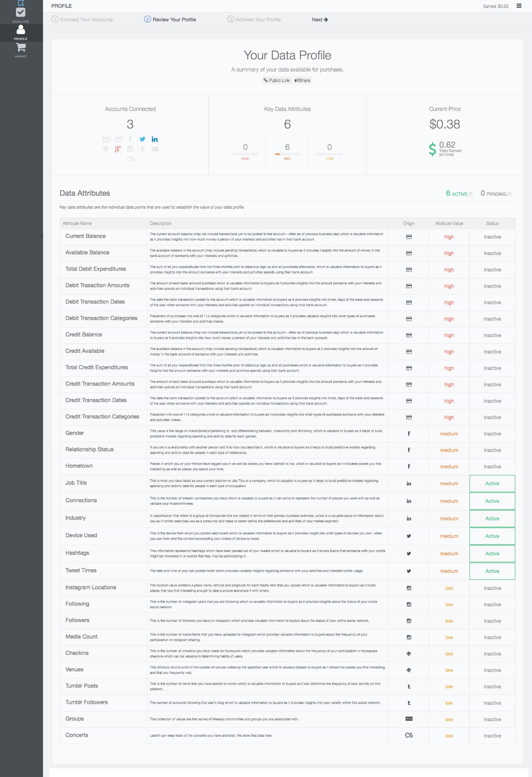Expand the help tooltip beside PENDING count

pos(509,194)
